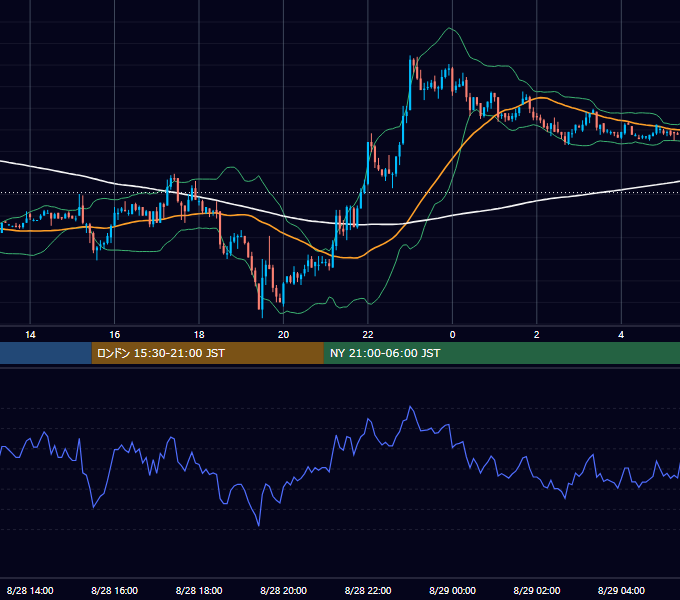This screenshot has height=600, width=680.
Task: Click the 8/29 02:00 date label
Action: [536, 590]
